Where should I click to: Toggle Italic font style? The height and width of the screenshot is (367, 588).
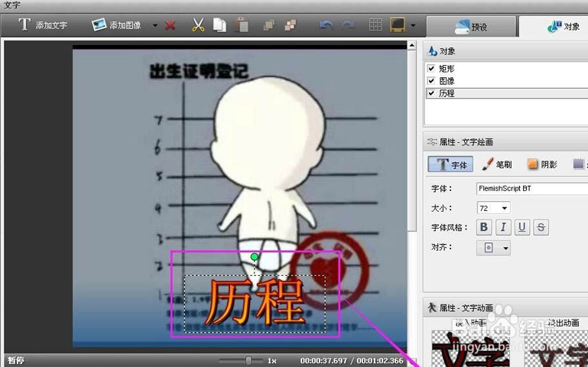[x=503, y=227]
